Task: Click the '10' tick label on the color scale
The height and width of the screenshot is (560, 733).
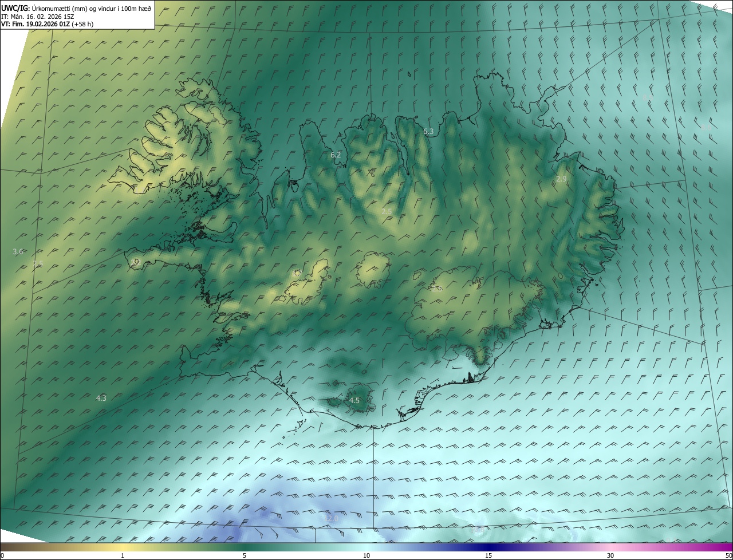Action: coord(366,556)
